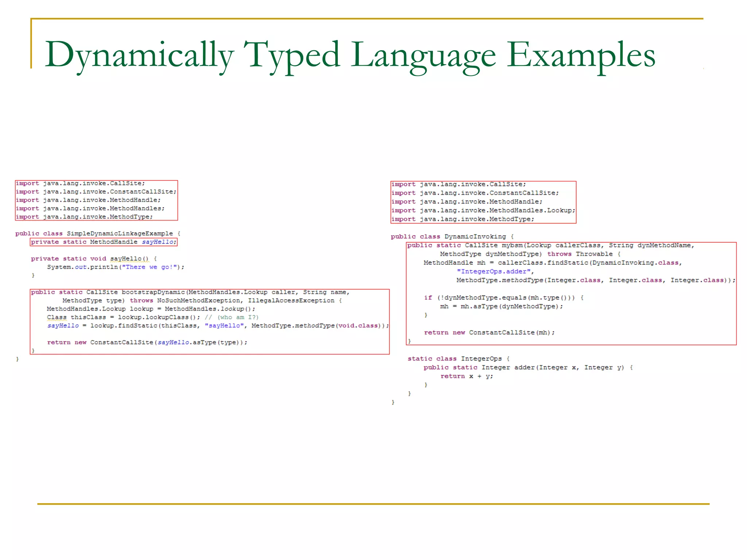Click the 'mybsm' method signature line
Screen dimensions: 747x560
(551, 246)
